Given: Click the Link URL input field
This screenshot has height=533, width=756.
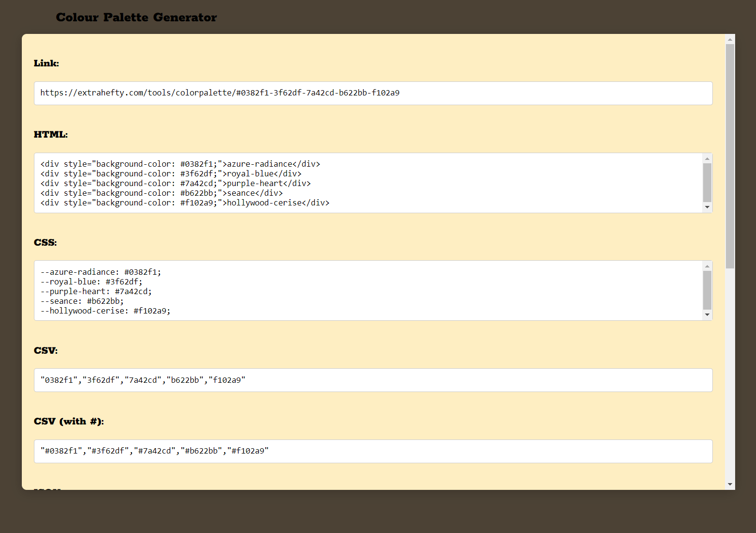Looking at the screenshot, I should click(x=373, y=93).
